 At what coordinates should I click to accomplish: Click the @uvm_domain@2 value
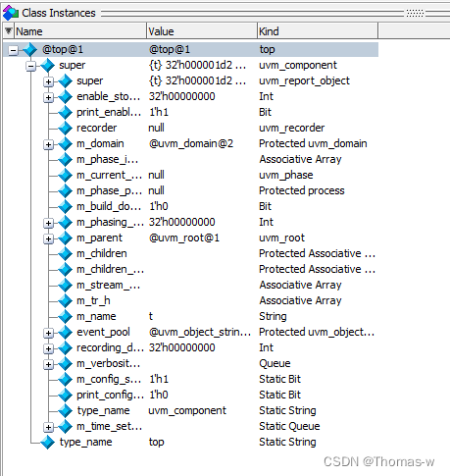tap(191, 143)
